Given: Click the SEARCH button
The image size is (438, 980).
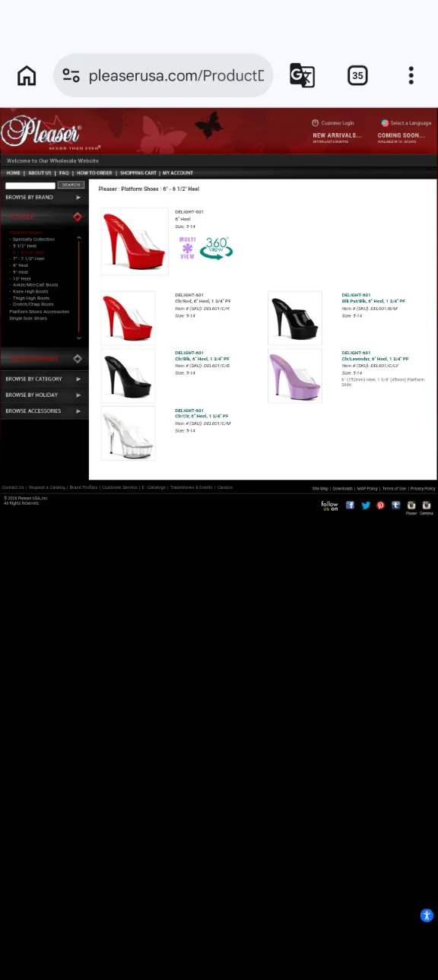Looking at the screenshot, I should click(x=71, y=185).
